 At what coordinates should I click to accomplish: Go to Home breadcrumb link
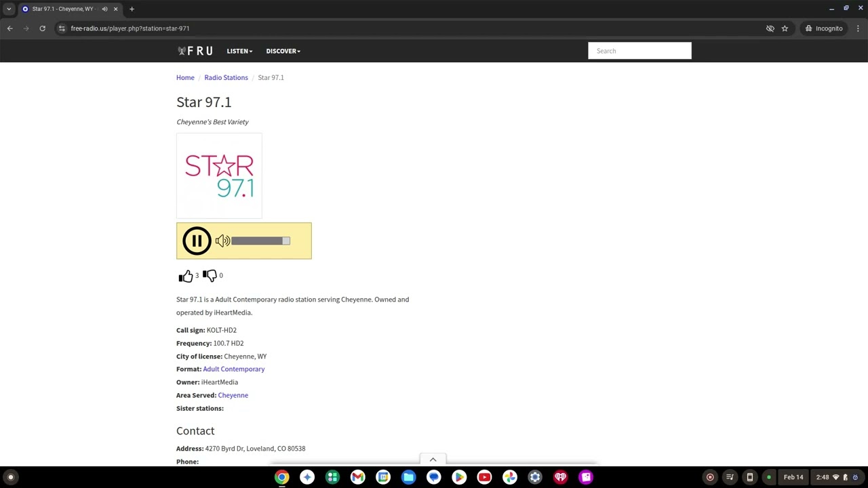[x=185, y=77]
